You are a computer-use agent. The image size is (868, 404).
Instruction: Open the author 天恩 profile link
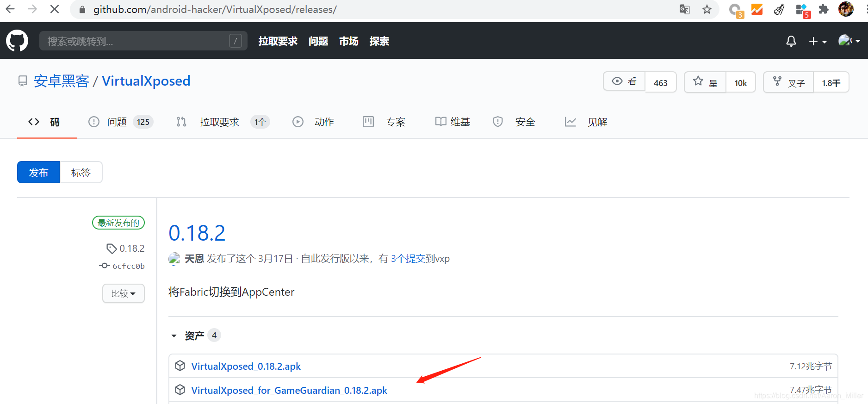pyautogui.click(x=194, y=259)
